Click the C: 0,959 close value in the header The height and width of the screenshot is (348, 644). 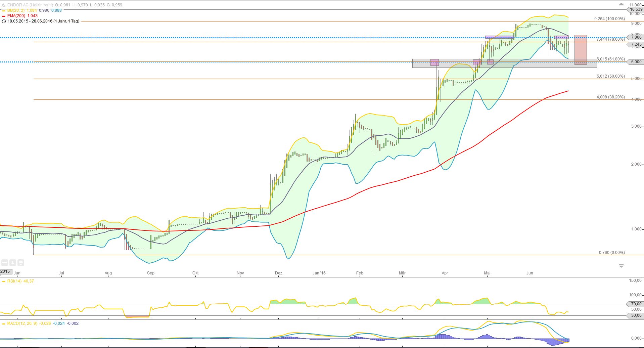(114, 5)
